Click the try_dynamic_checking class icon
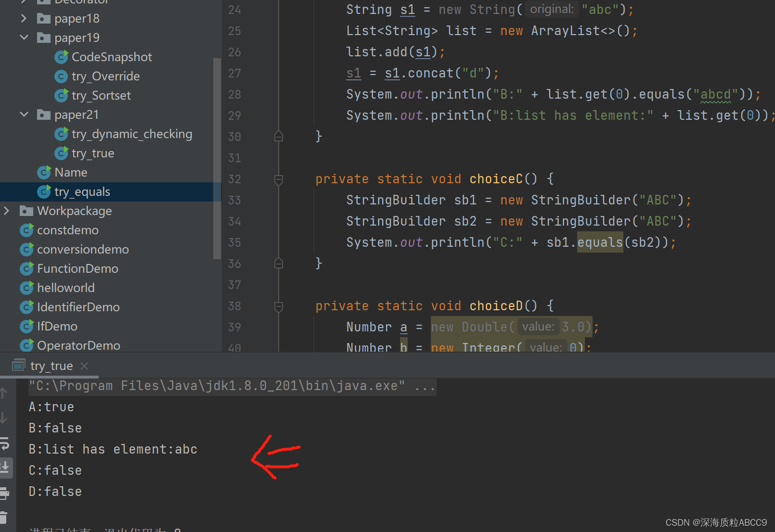The height and width of the screenshot is (532, 775). pyautogui.click(x=61, y=134)
